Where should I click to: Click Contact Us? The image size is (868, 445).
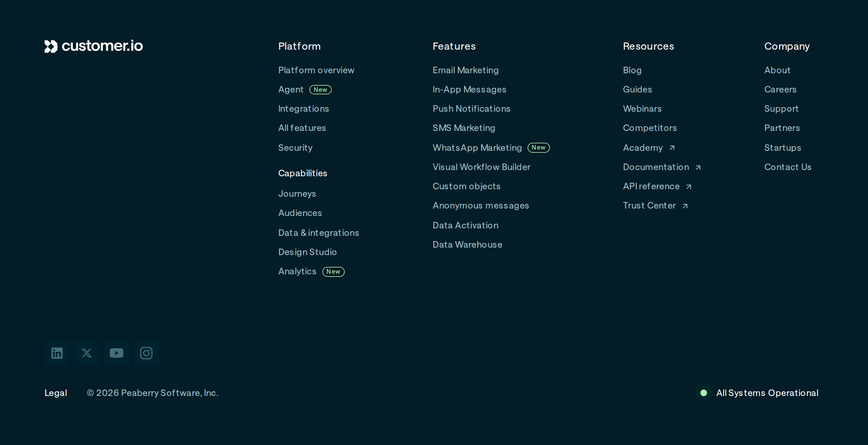pos(787,167)
